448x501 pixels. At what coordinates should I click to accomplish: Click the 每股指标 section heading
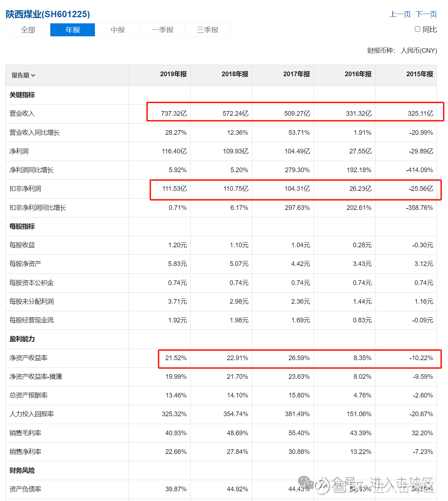click(22, 226)
